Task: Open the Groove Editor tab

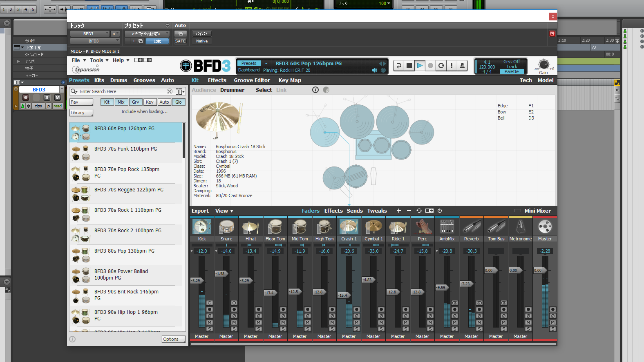Action: [252, 80]
